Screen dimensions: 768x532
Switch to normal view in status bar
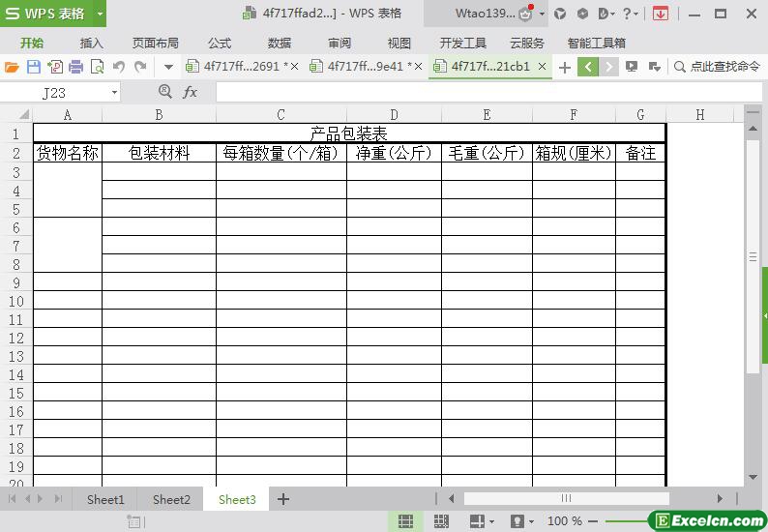click(x=405, y=521)
